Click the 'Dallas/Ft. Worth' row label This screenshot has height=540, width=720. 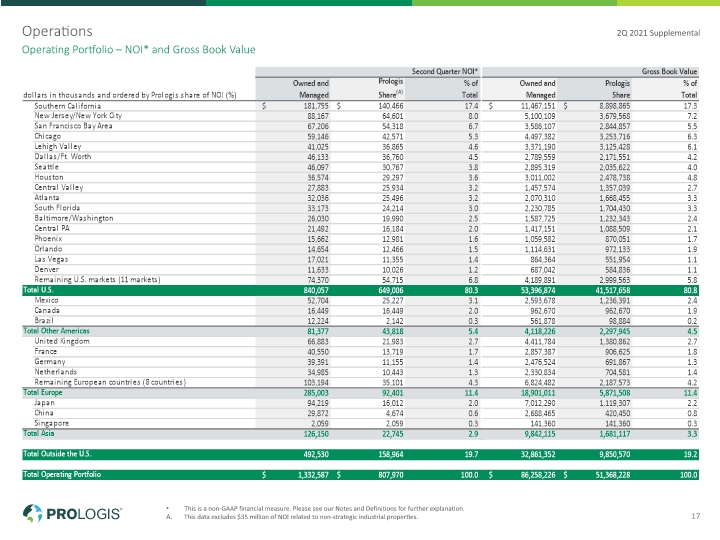[x=62, y=157]
